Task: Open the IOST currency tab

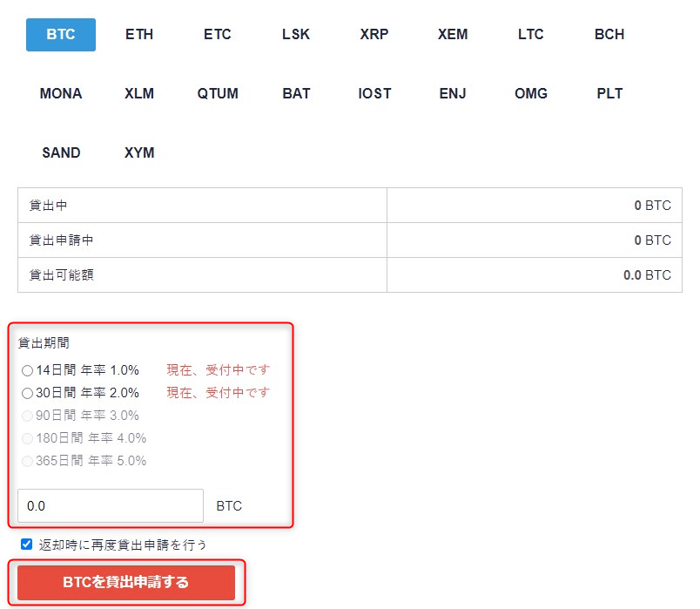Action: pos(374,93)
